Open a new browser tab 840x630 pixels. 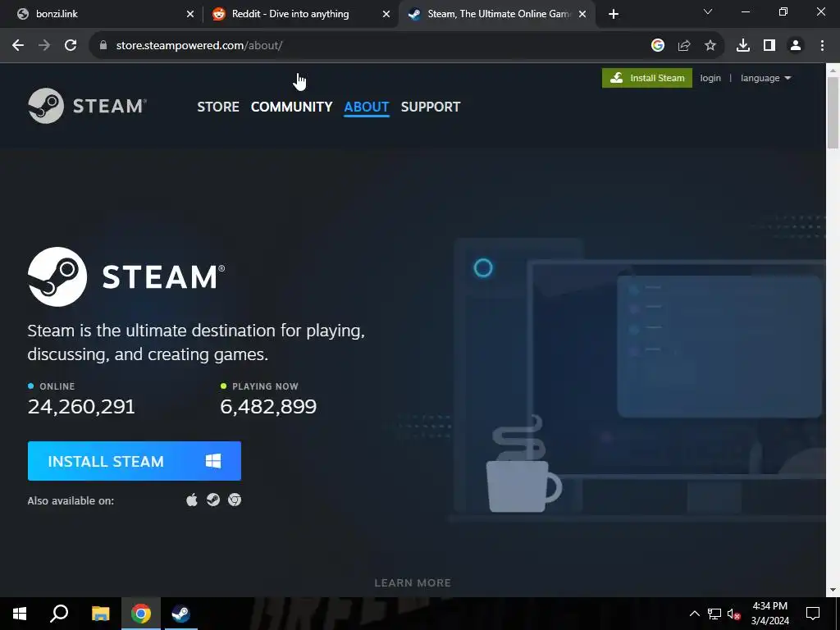614,14
